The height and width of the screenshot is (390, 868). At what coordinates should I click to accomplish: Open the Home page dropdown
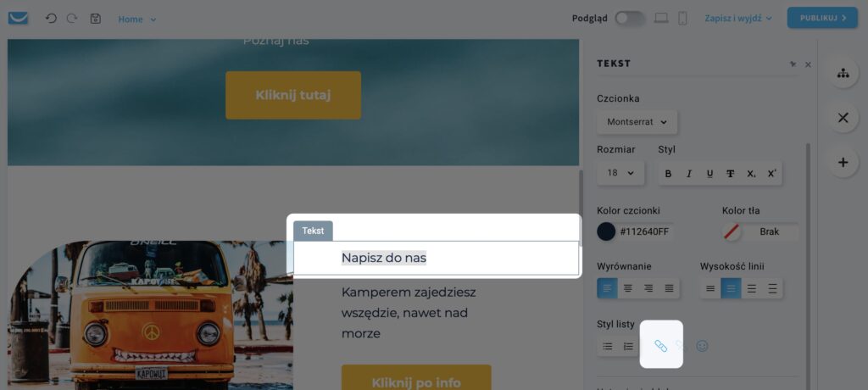pos(137,19)
